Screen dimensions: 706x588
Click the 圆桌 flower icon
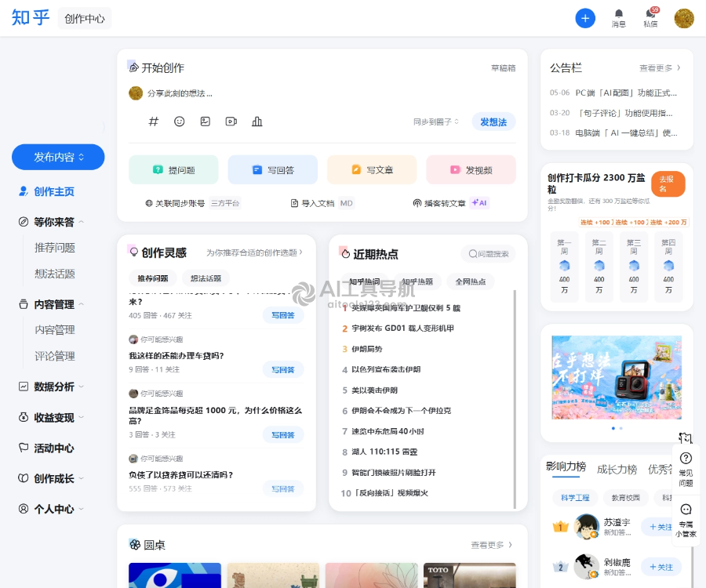[135, 545]
